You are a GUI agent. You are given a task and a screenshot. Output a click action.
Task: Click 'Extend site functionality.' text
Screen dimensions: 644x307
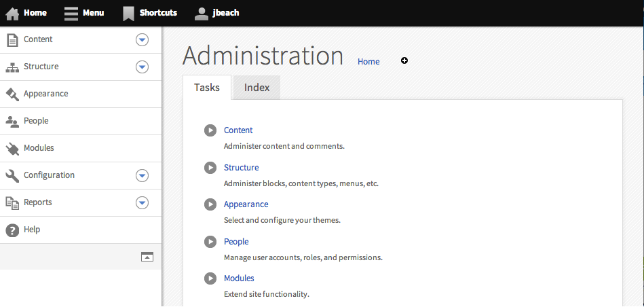267,294
